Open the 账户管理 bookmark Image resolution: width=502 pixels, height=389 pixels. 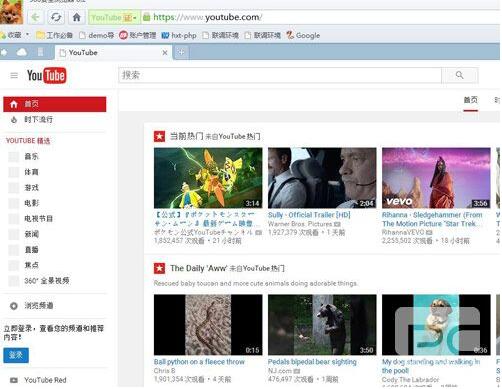138,35
